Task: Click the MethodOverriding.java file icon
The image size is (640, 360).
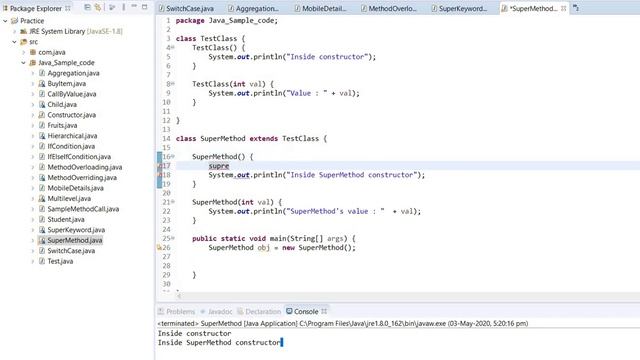Action: pyautogui.click(x=42, y=178)
